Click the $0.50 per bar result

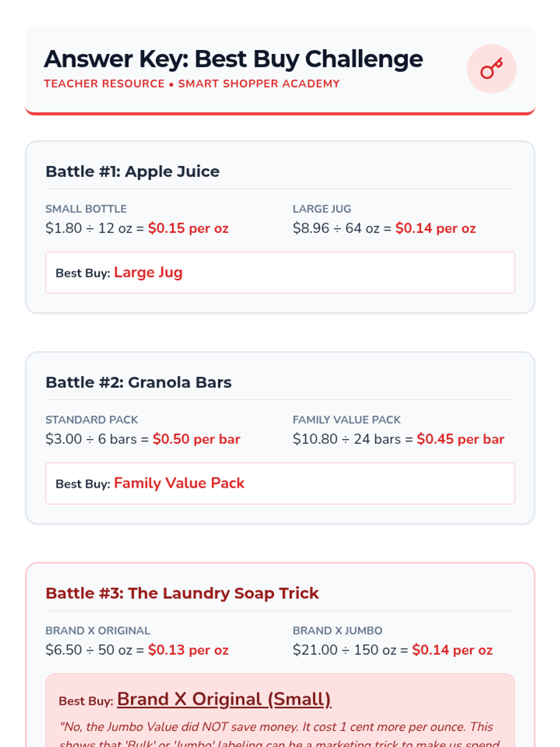click(x=196, y=439)
